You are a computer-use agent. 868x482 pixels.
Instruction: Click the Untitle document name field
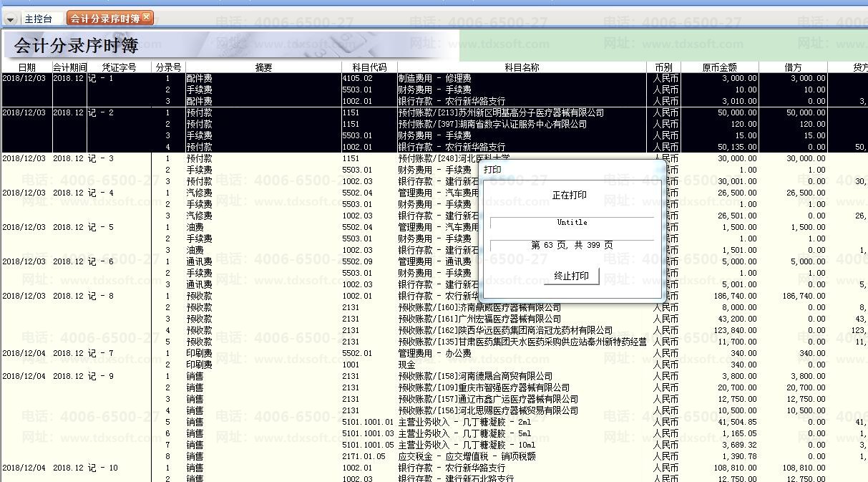click(572, 223)
